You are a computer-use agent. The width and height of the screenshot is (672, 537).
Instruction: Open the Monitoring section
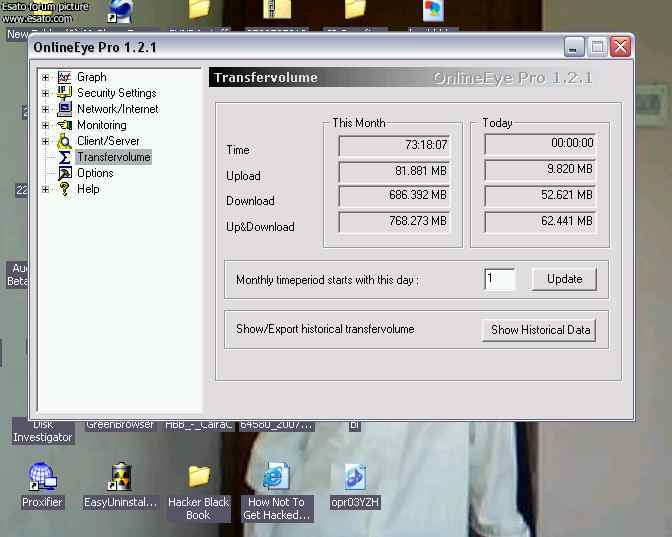102,125
